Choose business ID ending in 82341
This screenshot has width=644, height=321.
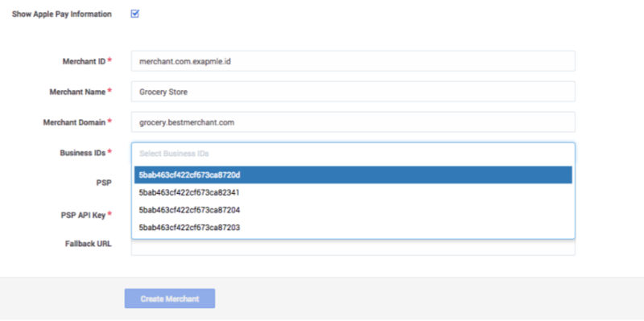coord(353,192)
